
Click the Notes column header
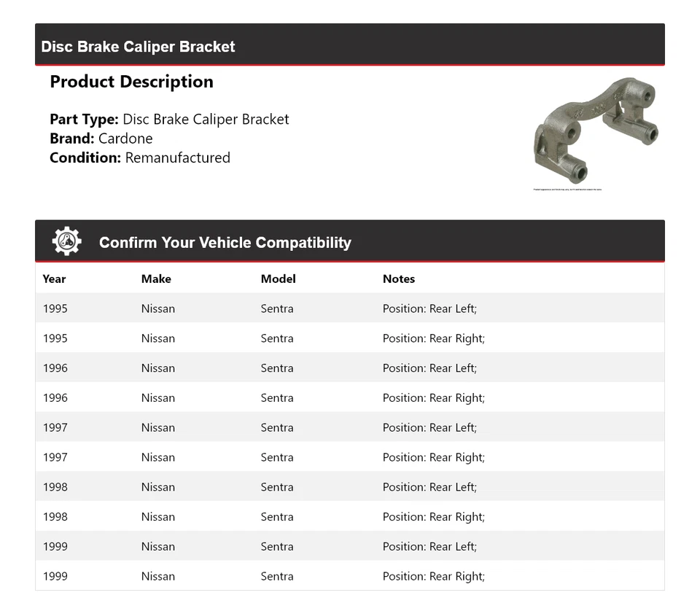click(x=398, y=279)
